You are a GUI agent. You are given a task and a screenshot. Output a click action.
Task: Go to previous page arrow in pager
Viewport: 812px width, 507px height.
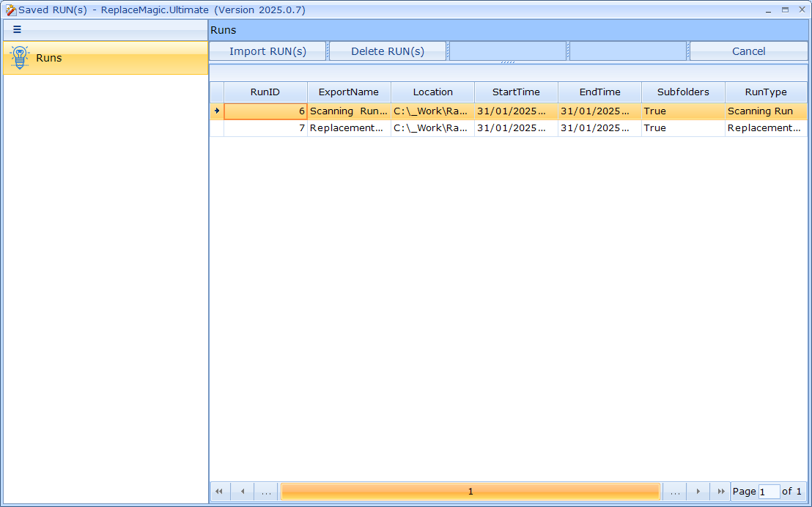242,492
